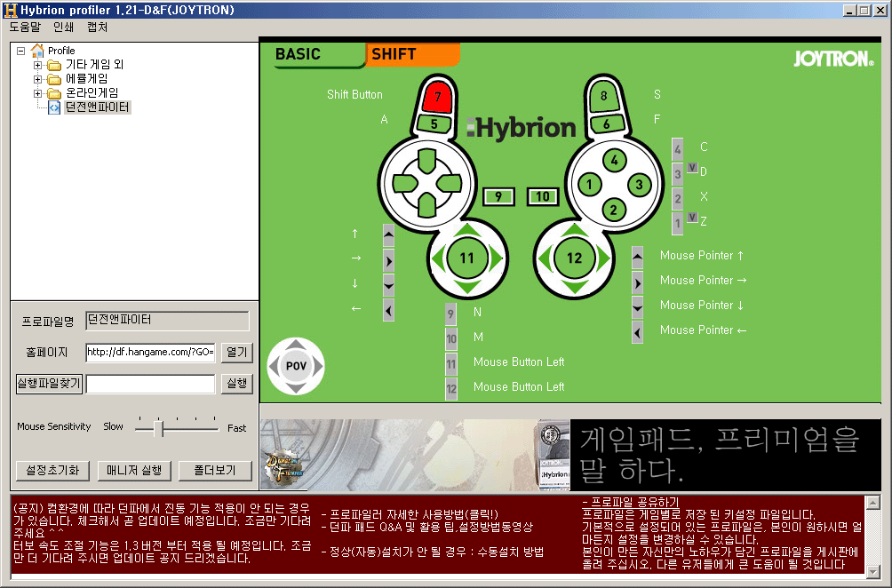The width and height of the screenshot is (892, 588).
Task: Click key slot 10 mapped to M
Action: click(x=450, y=339)
